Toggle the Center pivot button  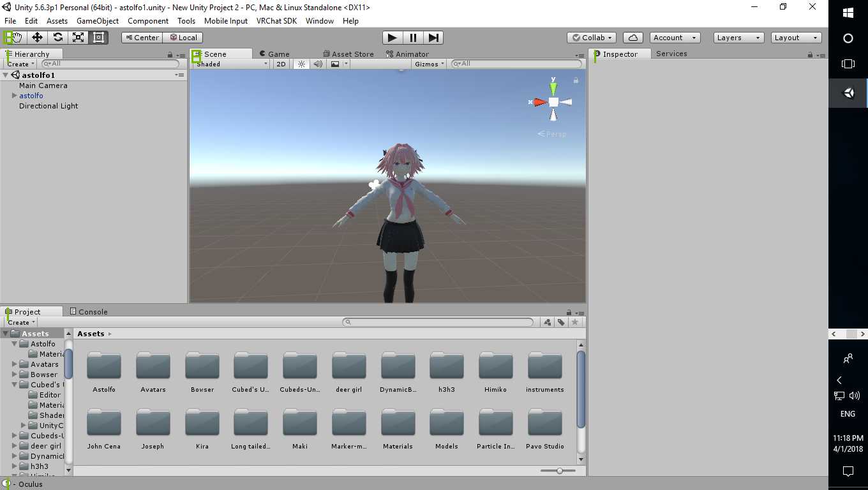point(142,38)
